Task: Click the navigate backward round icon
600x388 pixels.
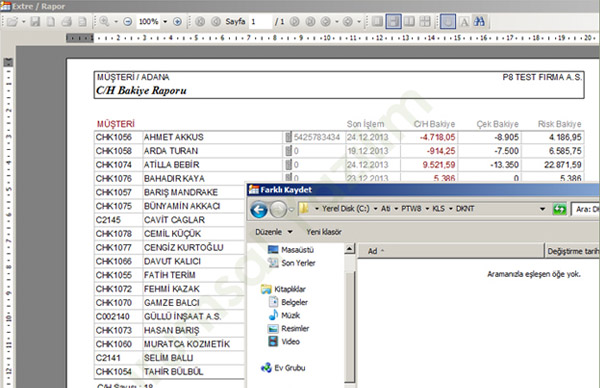Action: tap(326, 22)
